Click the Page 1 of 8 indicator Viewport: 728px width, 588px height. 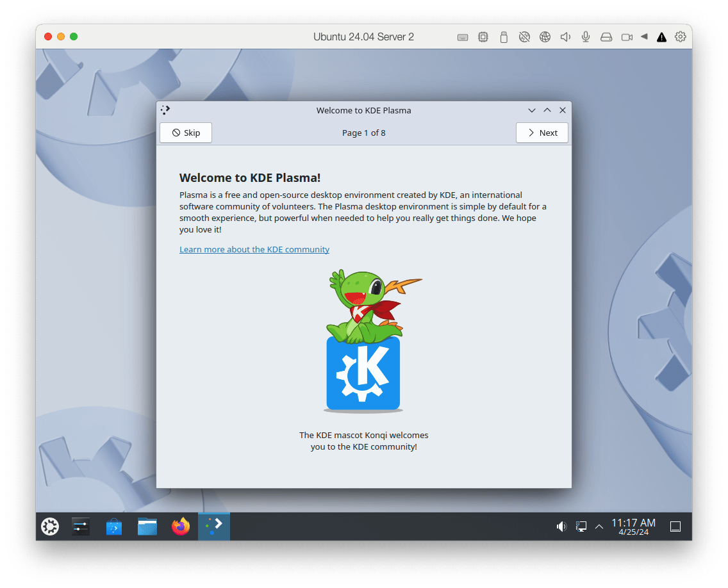[363, 133]
